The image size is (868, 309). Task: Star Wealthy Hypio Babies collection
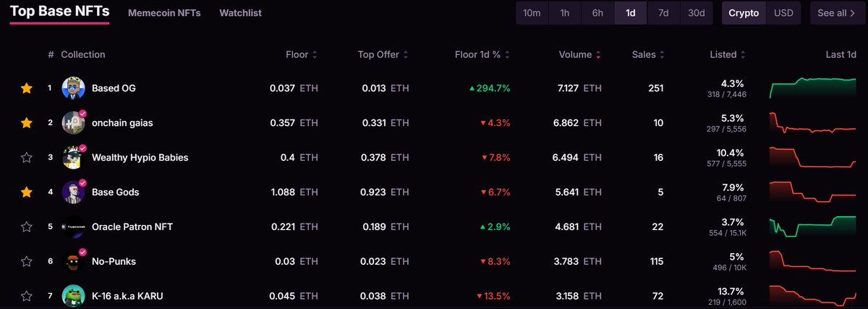pyautogui.click(x=27, y=158)
